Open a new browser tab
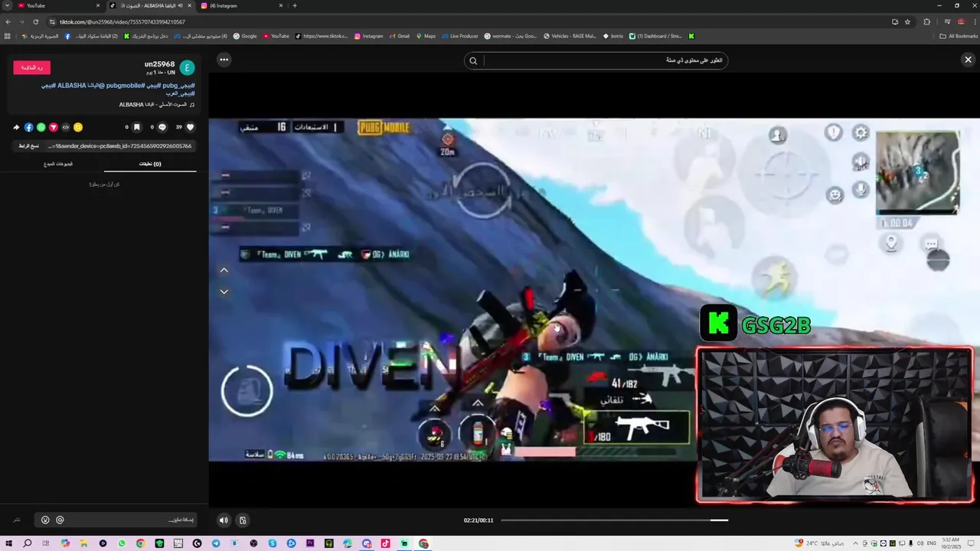980x551 pixels. point(295,5)
